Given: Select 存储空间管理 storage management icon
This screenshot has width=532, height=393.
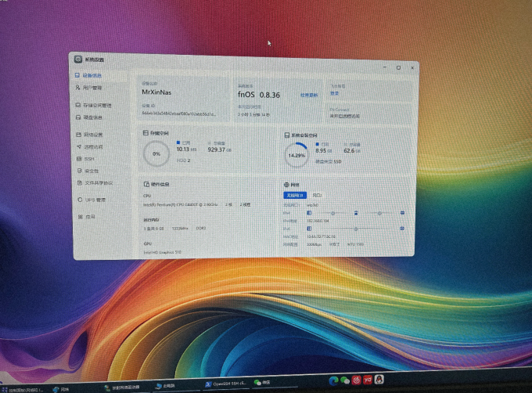Looking at the screenshot, I should coord(78,105).
